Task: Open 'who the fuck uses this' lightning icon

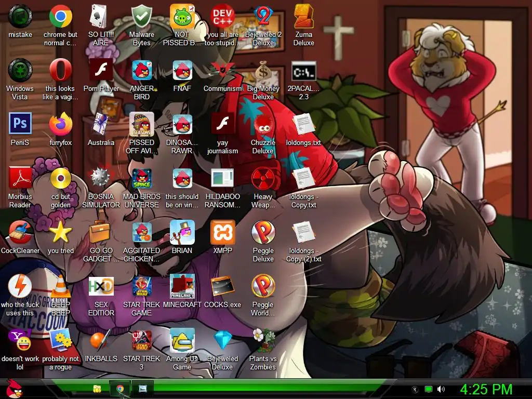Action: 20,286
